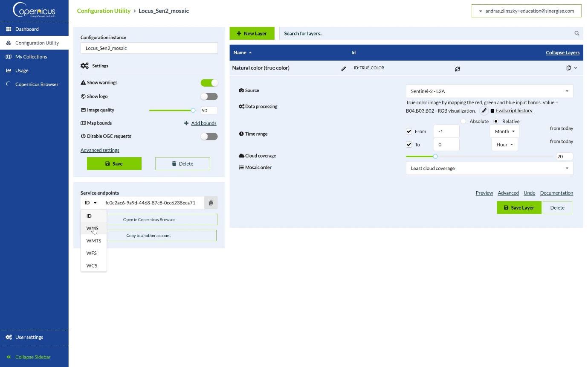Open Advanced settings link
588x367 pixels.
coord(100,150)
